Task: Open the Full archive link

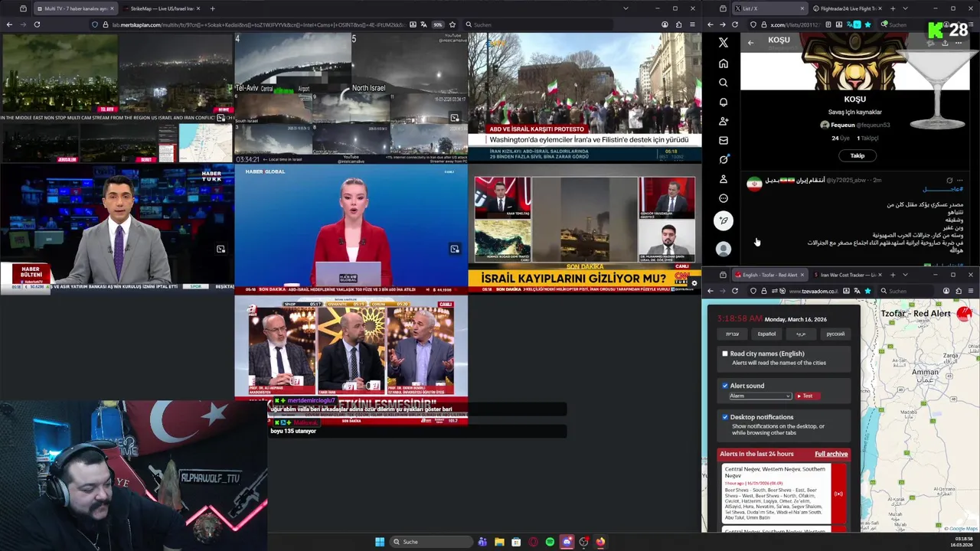Action: tap(831, 454)
